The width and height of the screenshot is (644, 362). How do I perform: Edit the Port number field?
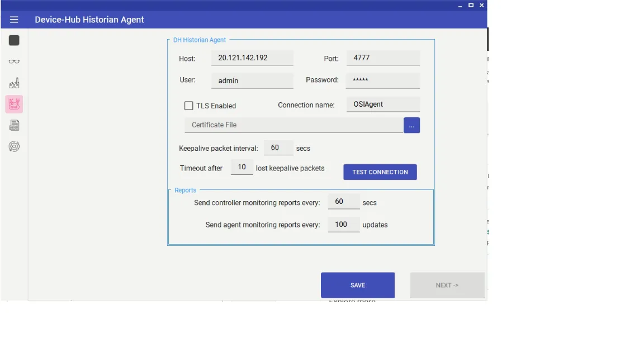[x=383, y=58]
